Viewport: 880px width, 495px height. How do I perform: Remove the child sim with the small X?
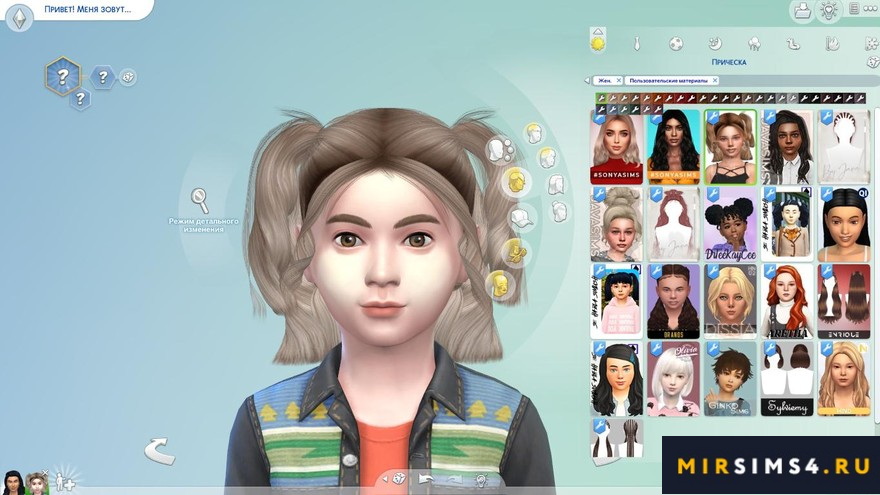click(45, 473)
